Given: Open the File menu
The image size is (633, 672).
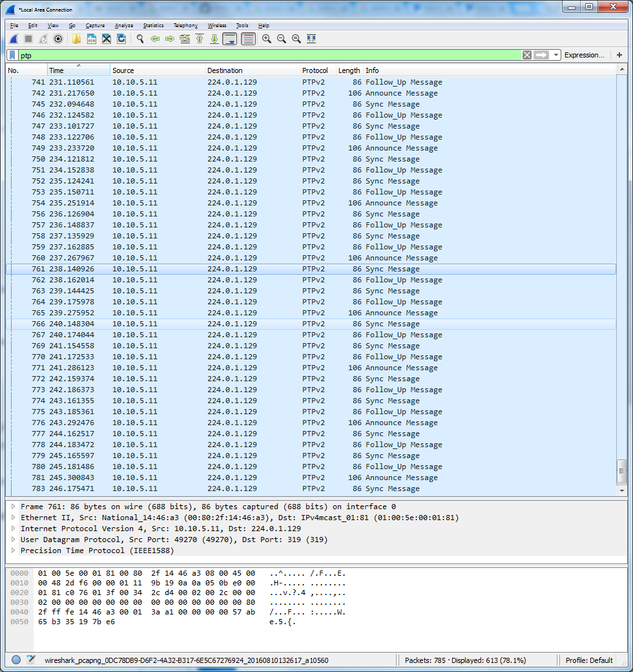Looking at the screenshot, I should pyautogui.click(x=14, y=26).
